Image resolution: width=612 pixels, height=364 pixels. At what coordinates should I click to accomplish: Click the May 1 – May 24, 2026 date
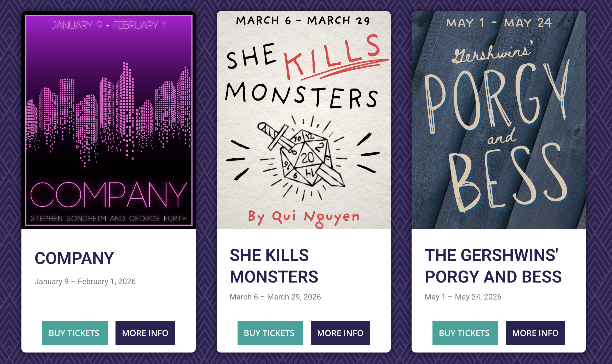click(x=463, y=297)
